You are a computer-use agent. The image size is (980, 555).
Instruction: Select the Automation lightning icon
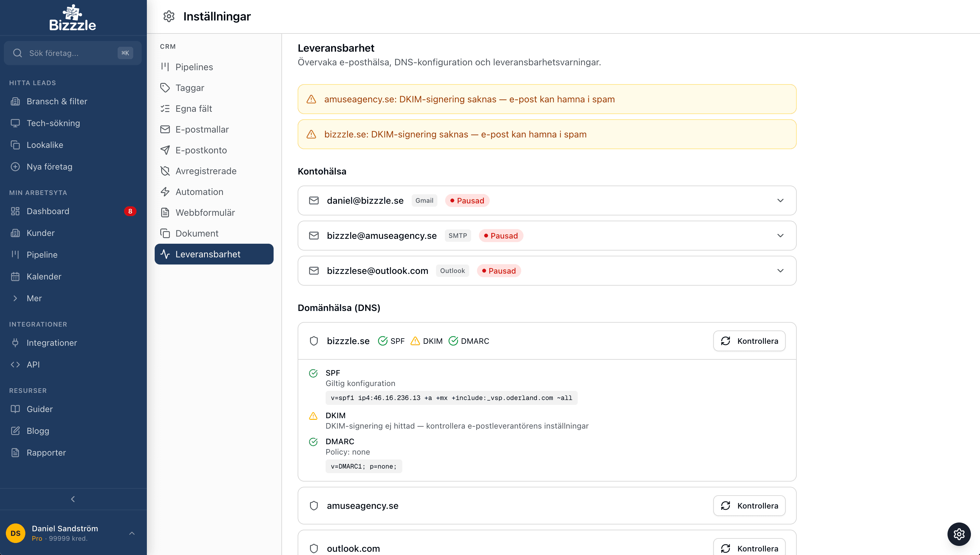[x=165, y=192]
